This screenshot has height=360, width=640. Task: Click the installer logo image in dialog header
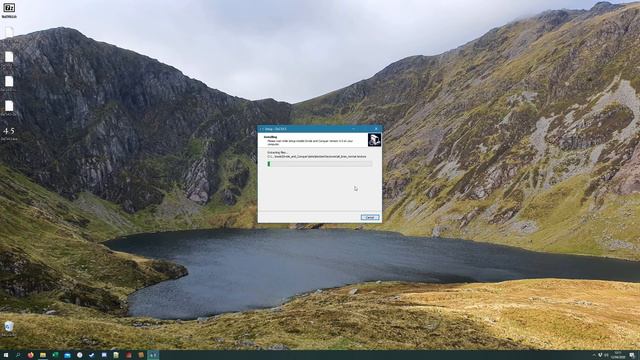[374, 140]
